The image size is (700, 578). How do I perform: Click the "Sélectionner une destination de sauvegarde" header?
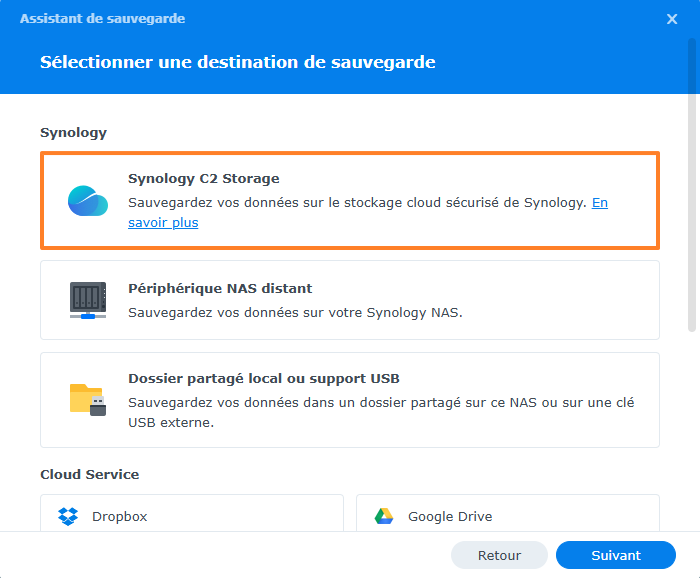(x=238, y=62)
